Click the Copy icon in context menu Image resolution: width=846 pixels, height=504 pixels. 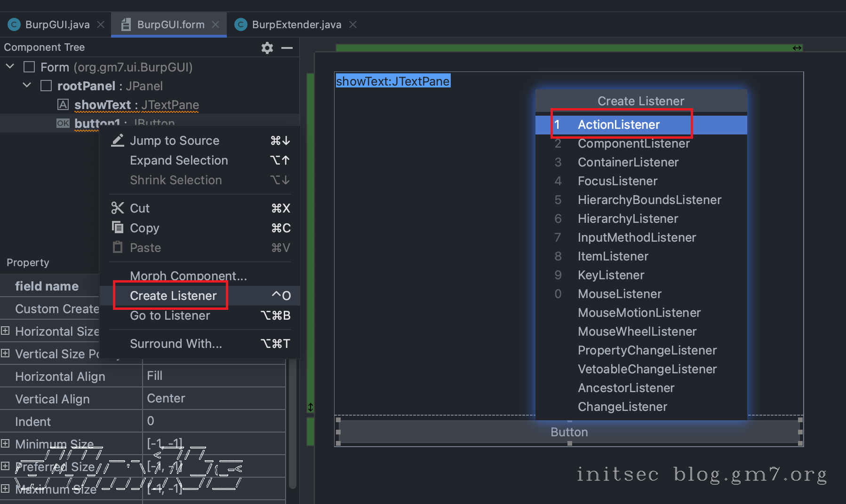tap(117, 228)
